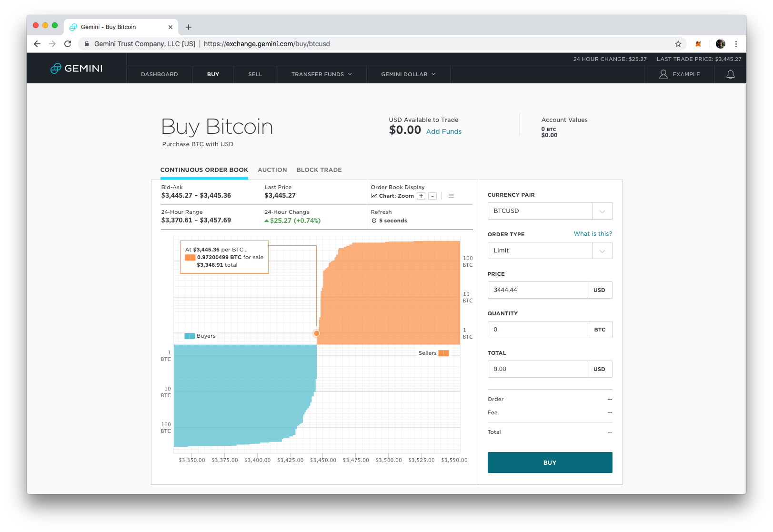Click the user account icon beside EXAMPLE

point(663,74)
